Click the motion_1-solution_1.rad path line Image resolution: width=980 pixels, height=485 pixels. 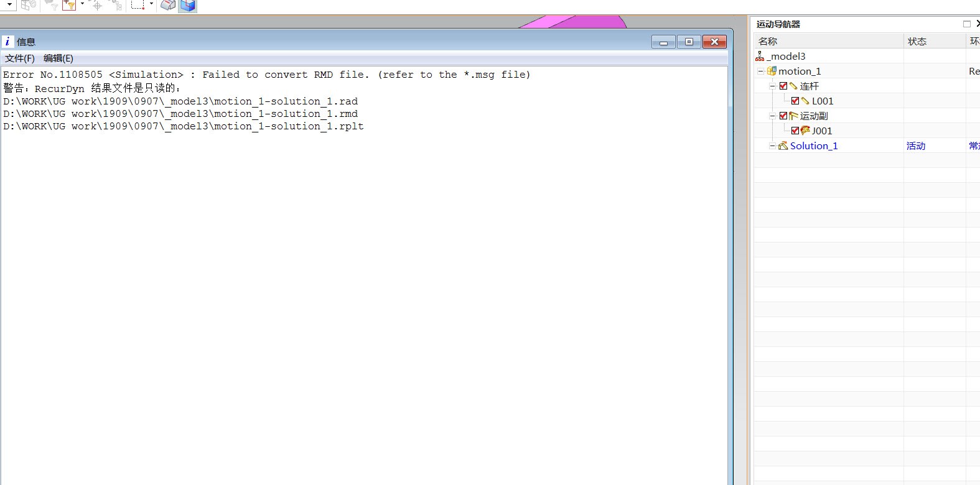[180, 101]
